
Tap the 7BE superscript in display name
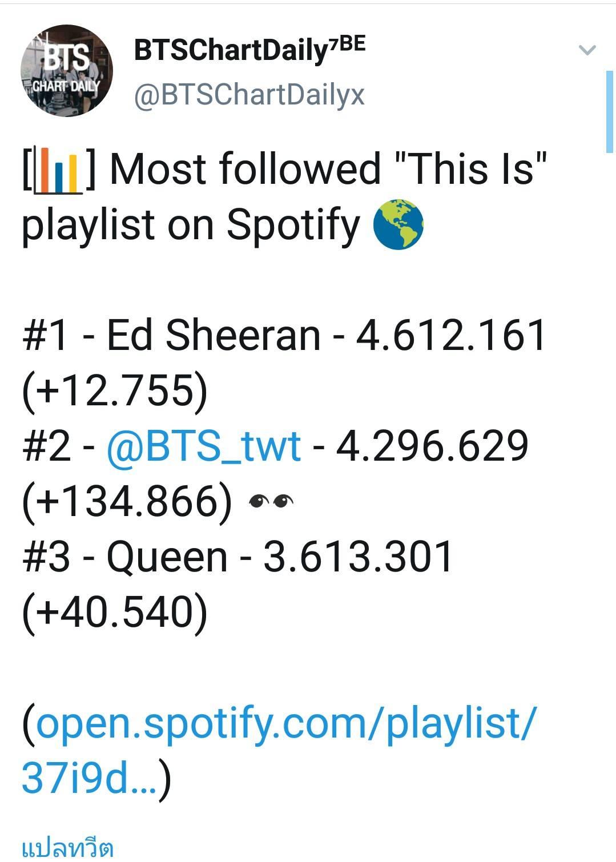(348, 44)
